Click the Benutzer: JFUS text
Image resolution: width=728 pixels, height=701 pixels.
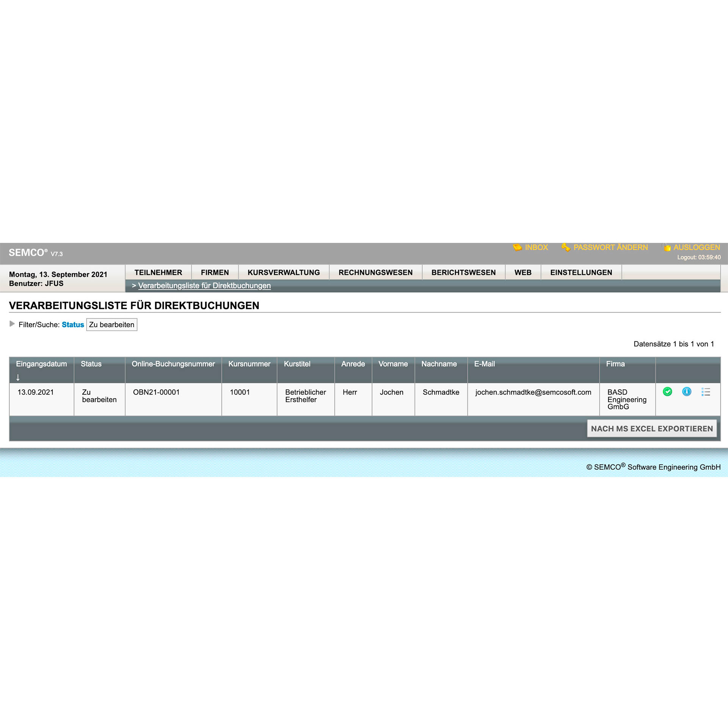click(36, 283)
